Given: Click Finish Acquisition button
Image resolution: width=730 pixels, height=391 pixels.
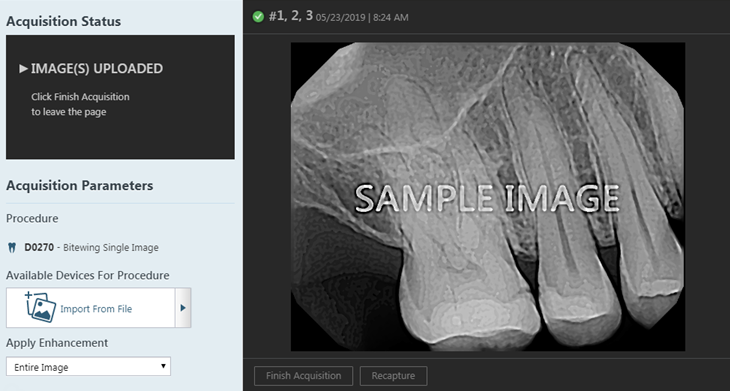Looking at the screenshot, I should (x=304, y=376).
